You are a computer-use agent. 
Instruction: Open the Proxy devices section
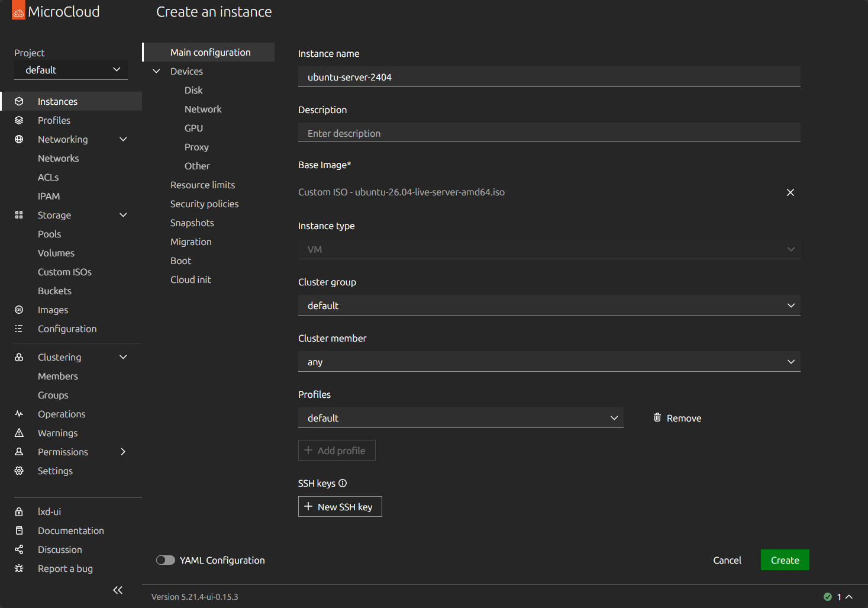196,147
